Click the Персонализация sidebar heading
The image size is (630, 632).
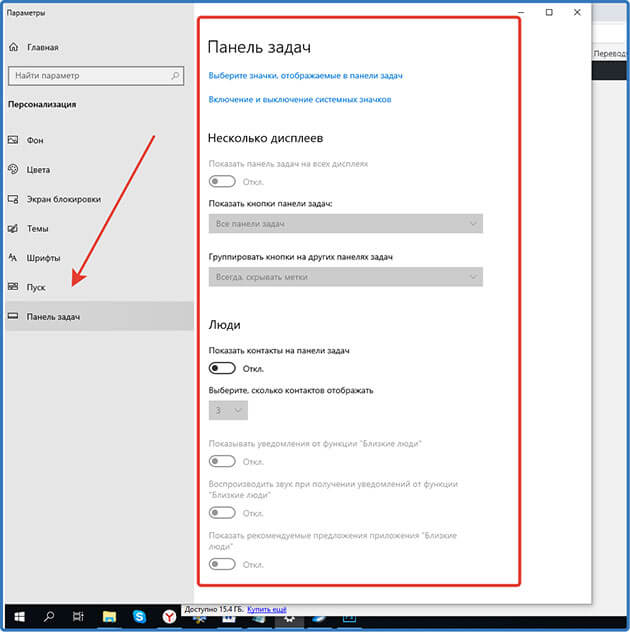(x=42, y=104)
